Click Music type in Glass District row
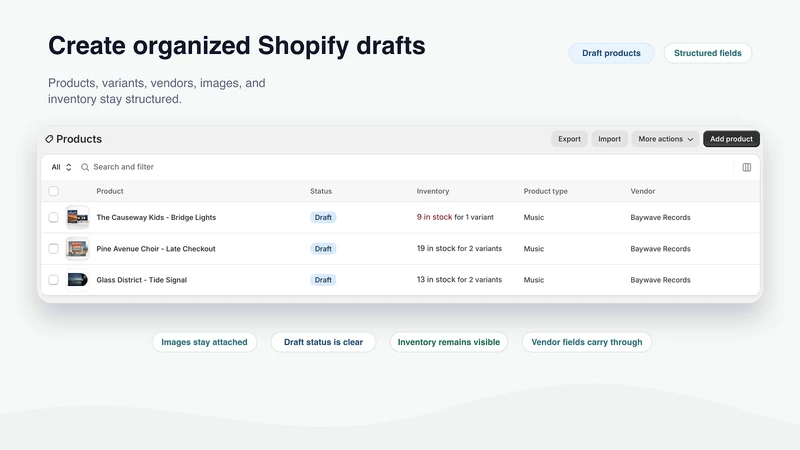This screenshot has width=800, height=450. click(x=534, y=280)
